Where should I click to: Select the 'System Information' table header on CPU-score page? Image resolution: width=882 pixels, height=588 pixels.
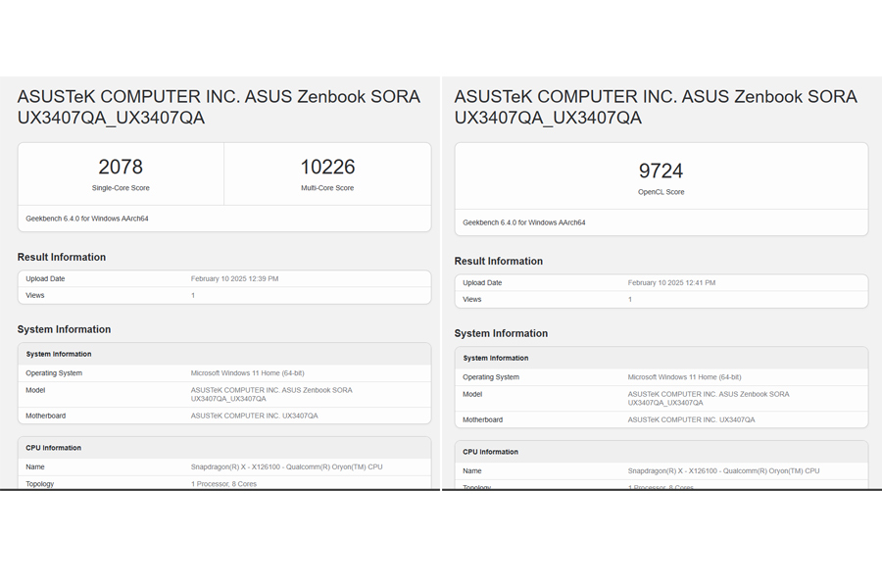pyautogui.click(x=59, y=354)
